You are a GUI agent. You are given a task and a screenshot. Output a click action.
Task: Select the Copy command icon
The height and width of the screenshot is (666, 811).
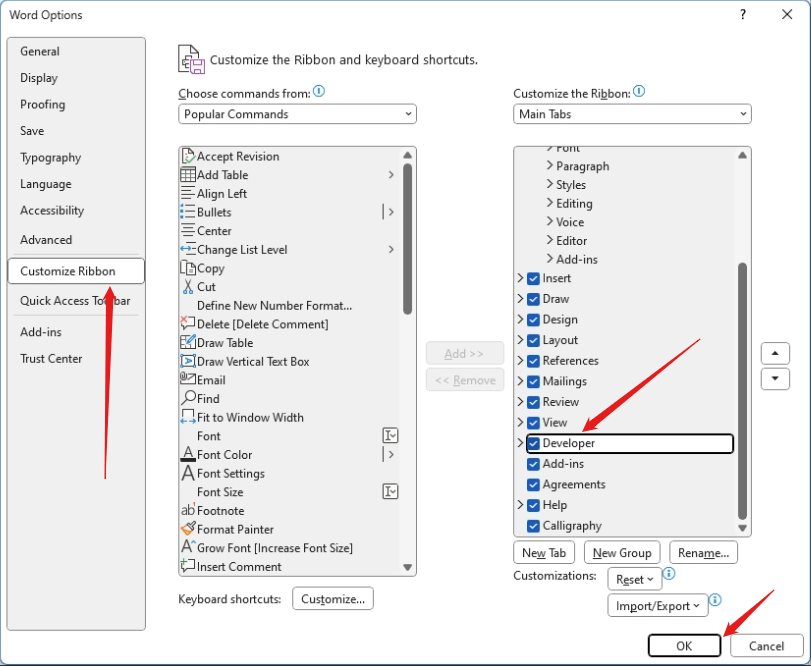click(x=188, y=268)
